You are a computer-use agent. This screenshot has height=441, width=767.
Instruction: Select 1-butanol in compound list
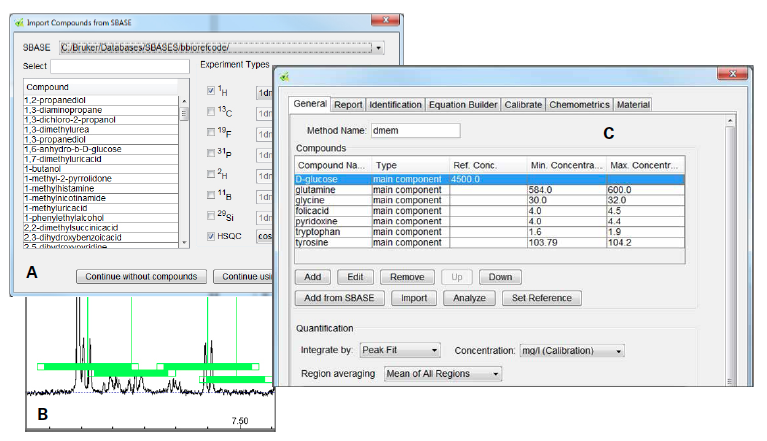(101, 169)
